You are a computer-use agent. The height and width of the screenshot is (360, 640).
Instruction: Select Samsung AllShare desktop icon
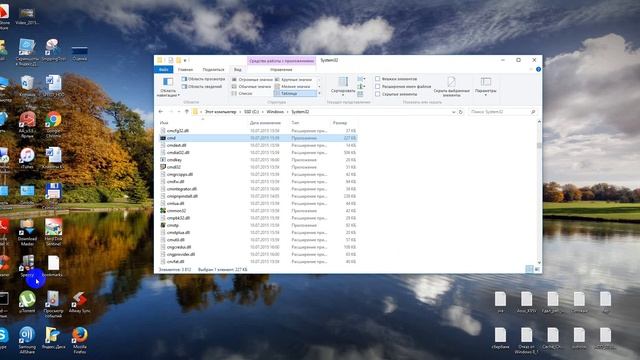pyautogui.click(x=27, y=340)
